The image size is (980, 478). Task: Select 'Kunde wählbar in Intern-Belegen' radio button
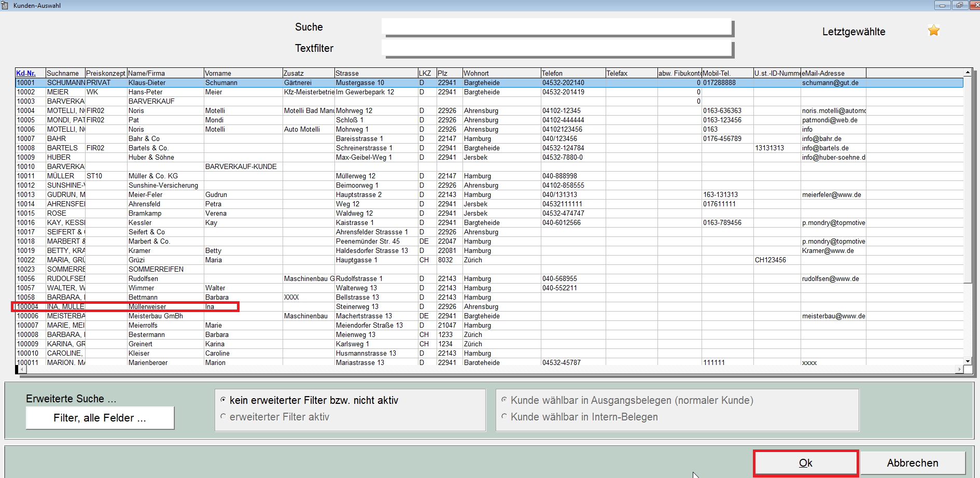(504, 416)
